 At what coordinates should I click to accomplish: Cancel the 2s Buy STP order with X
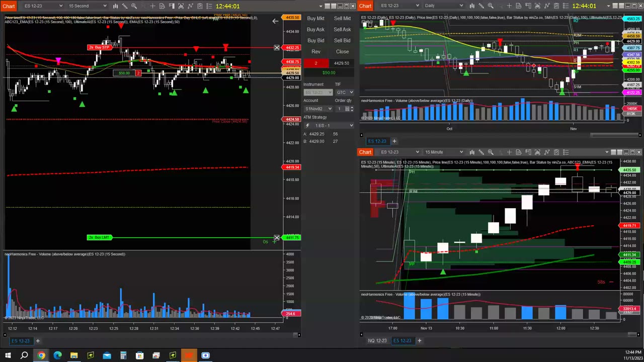pyautogui.click(x=276, y=47)
